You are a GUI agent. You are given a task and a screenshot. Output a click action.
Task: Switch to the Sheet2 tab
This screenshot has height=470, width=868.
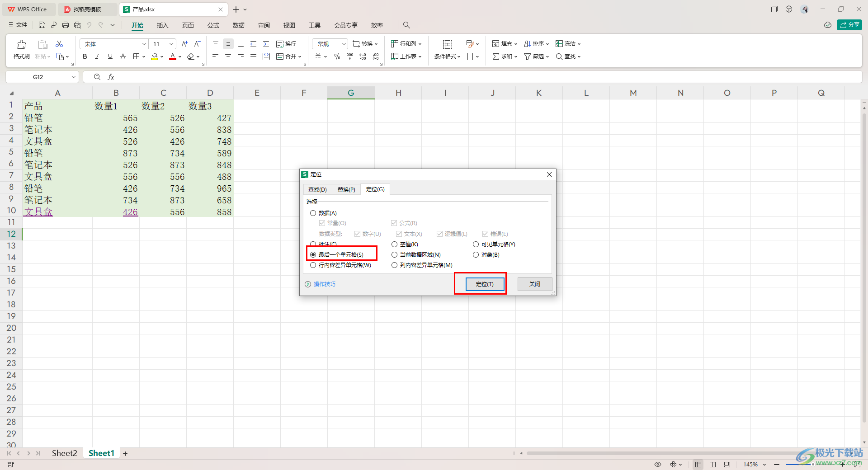point(64,453)
